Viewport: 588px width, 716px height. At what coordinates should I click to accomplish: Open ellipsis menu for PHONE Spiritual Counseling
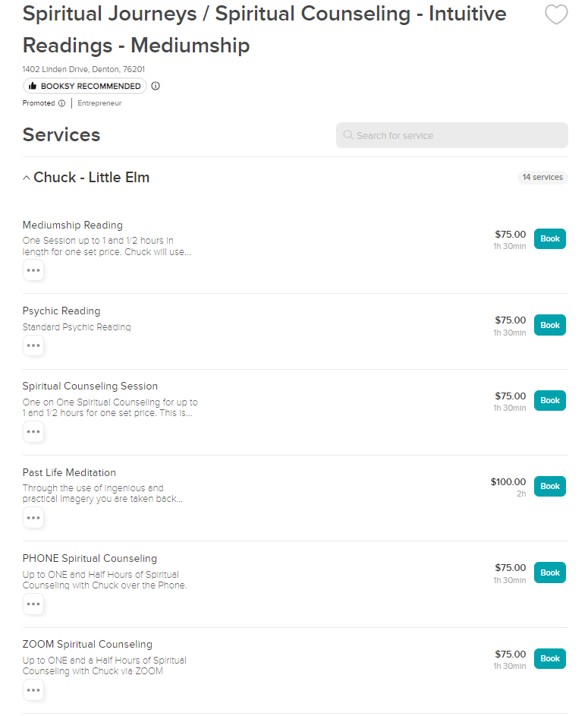(x=33, y=604)
